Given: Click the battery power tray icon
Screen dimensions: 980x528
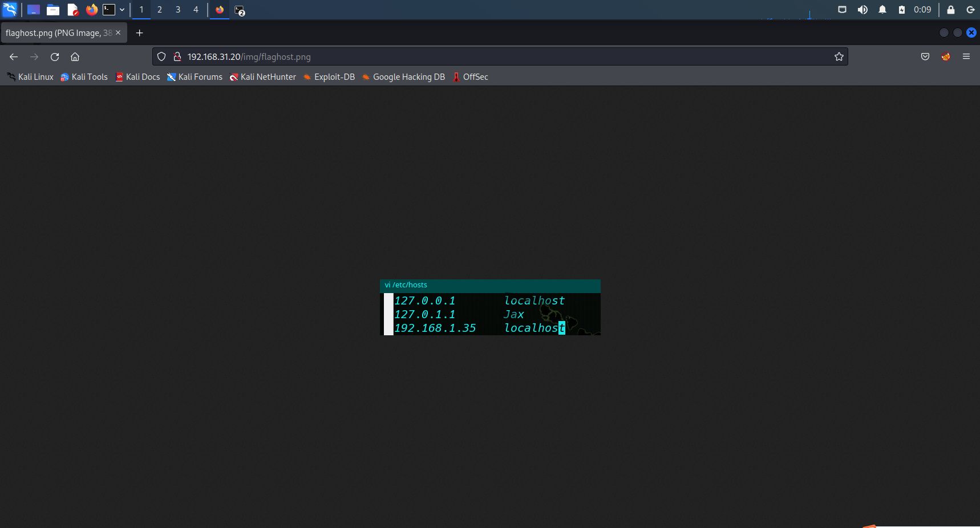Looking at the screenshot, I should [x=902, y=10].
